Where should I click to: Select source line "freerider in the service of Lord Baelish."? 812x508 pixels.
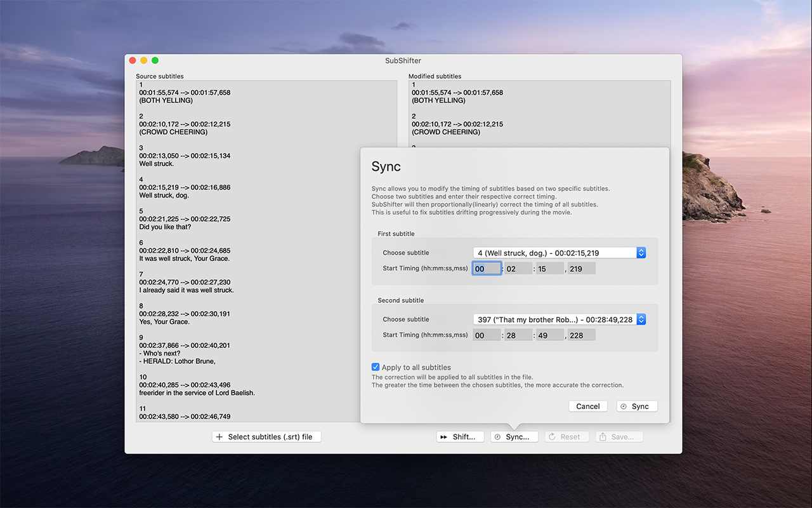pyautogui.click(x=197, y=393)
